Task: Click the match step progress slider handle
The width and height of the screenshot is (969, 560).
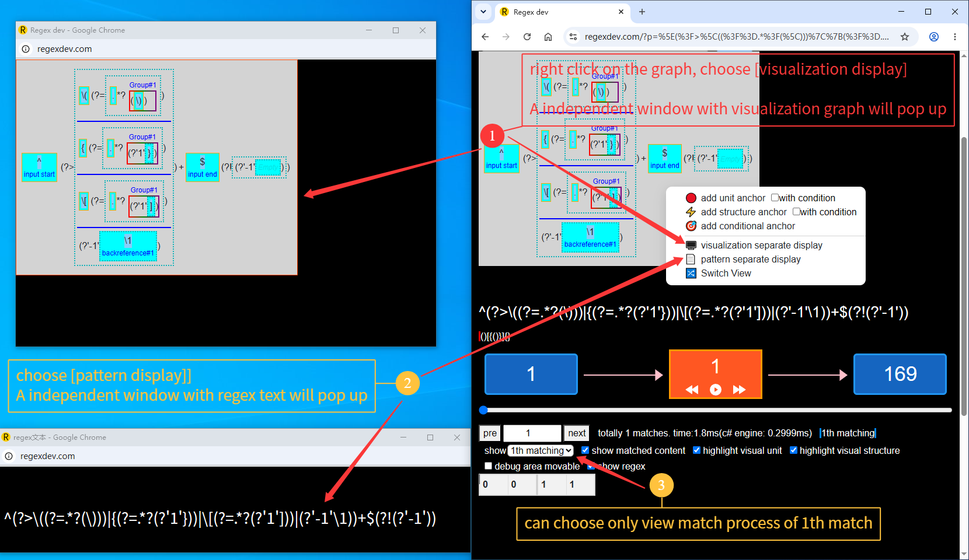Action: coord(483,410)
